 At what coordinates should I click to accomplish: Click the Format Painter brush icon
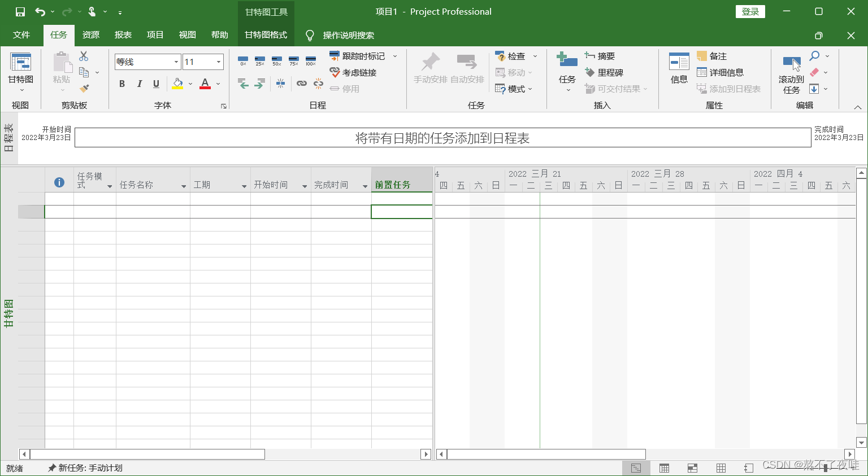coord(84,89)
